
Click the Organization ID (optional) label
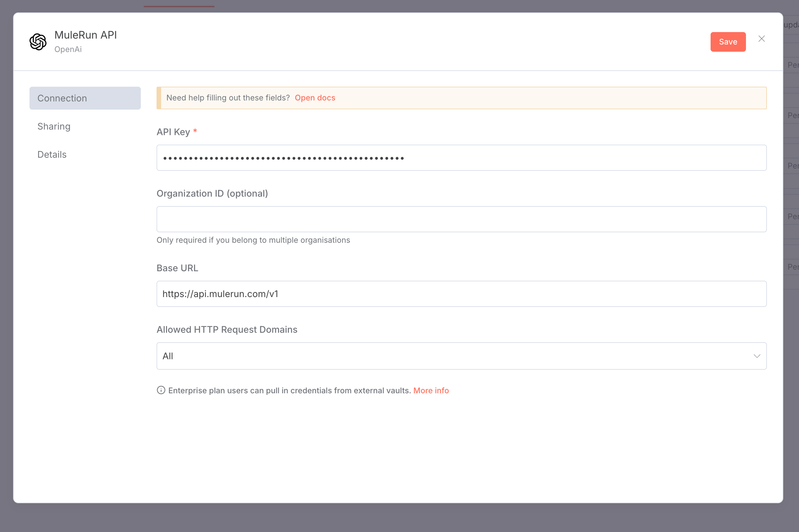point(212,193)
